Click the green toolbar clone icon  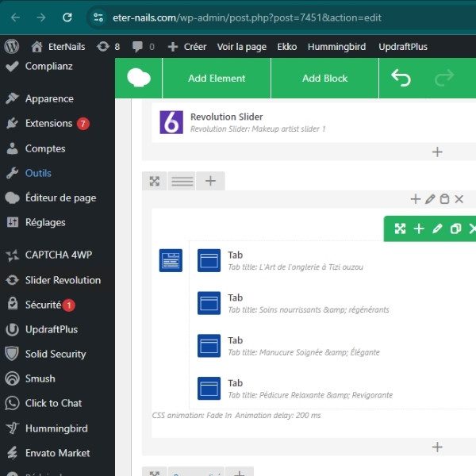click(455, 228)
